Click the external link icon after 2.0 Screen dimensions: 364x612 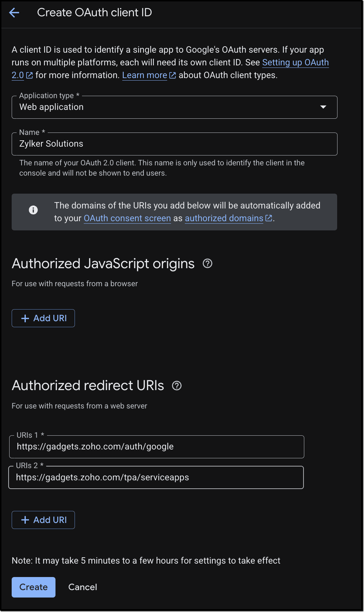(x=30, y=75)
